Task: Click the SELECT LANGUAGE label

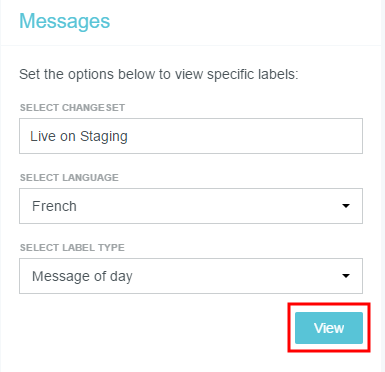Action: [69, 178]
